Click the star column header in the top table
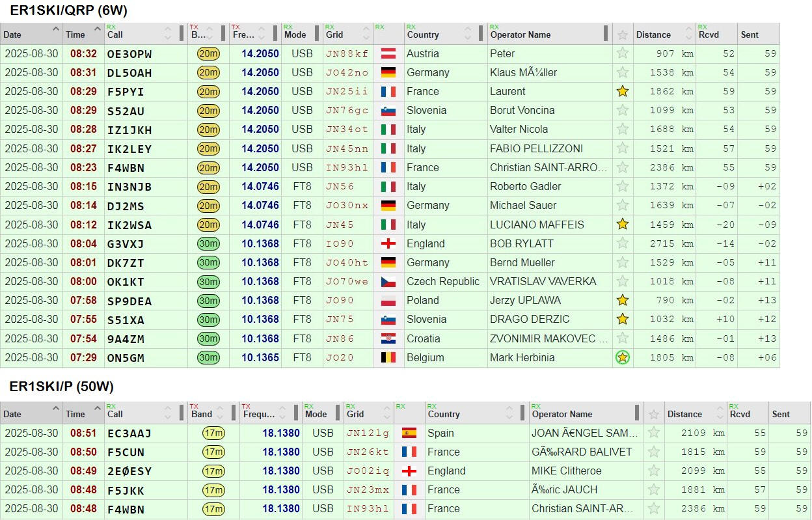This screenshot has height=520, width=812. point(623,35)
